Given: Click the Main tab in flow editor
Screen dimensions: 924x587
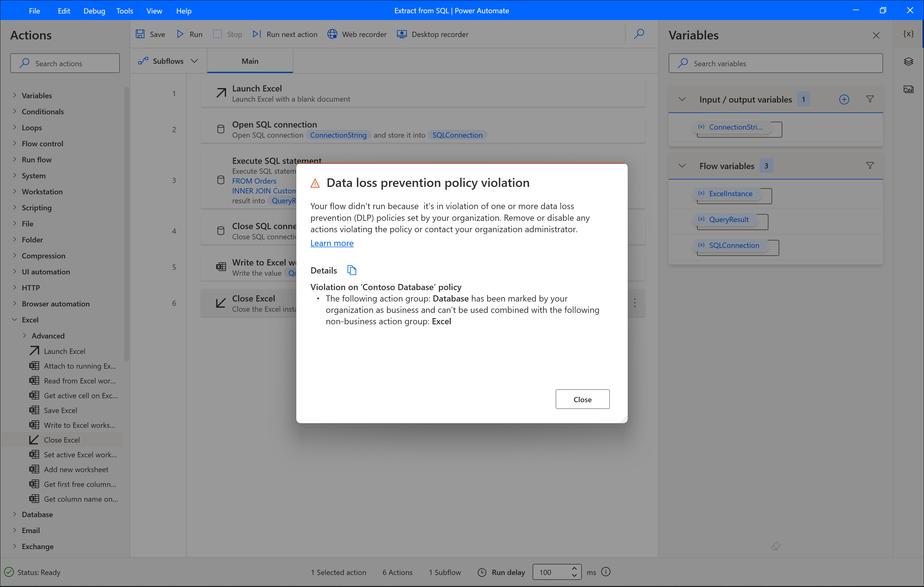Looking at the screenshot, I should tap(249, 61).
